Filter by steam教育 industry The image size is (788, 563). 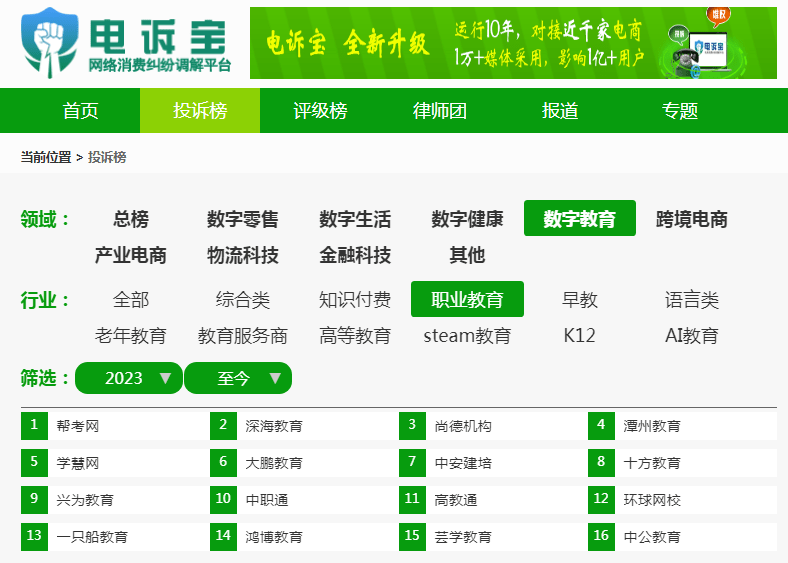coord(467,335)
